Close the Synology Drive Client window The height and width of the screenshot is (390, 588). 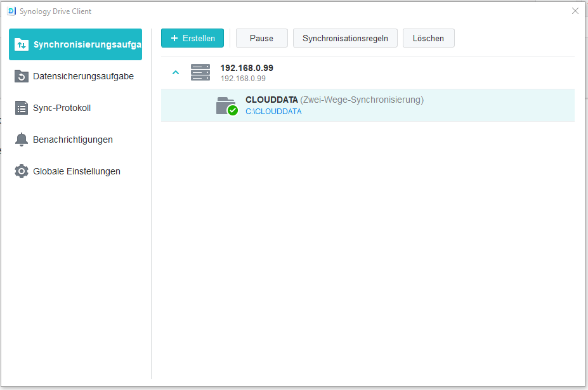pos(575,11)
